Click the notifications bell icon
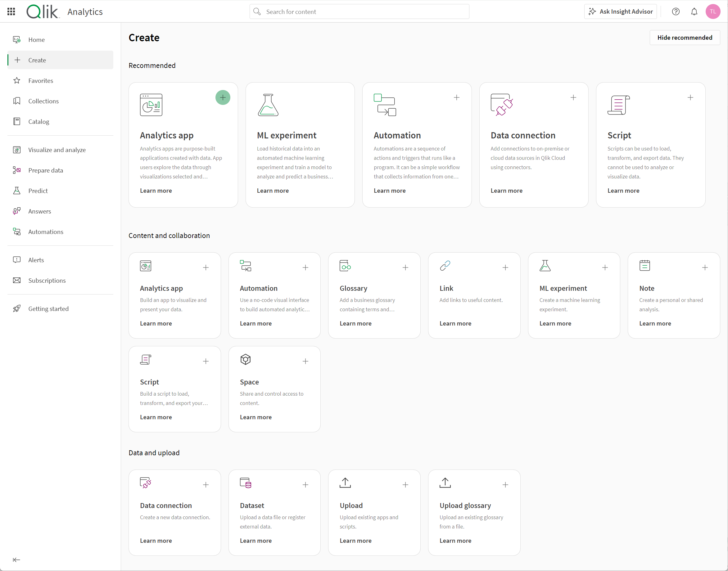This screenshot has width=728, height=571. click(x=695, y=11)
